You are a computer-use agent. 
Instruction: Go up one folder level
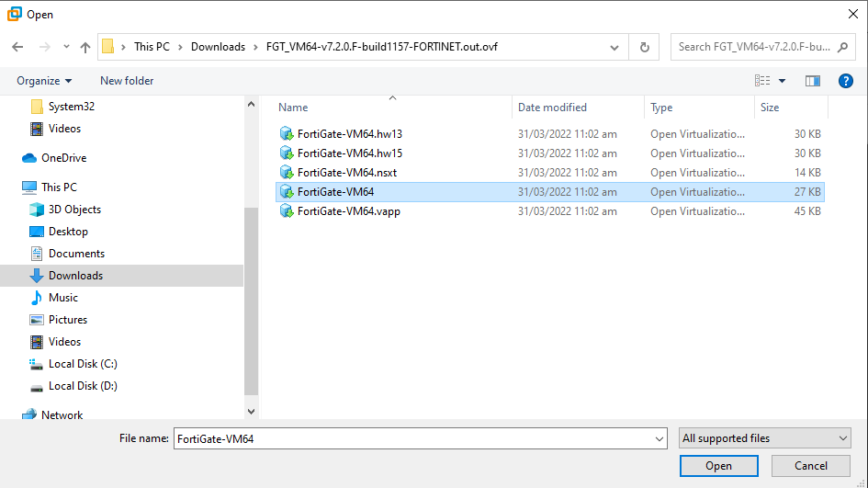[x=85, y=47]
